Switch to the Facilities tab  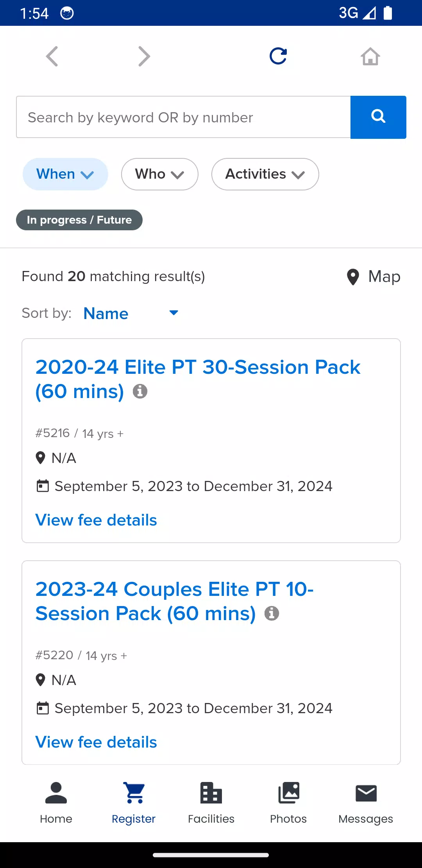pos(211,803)
